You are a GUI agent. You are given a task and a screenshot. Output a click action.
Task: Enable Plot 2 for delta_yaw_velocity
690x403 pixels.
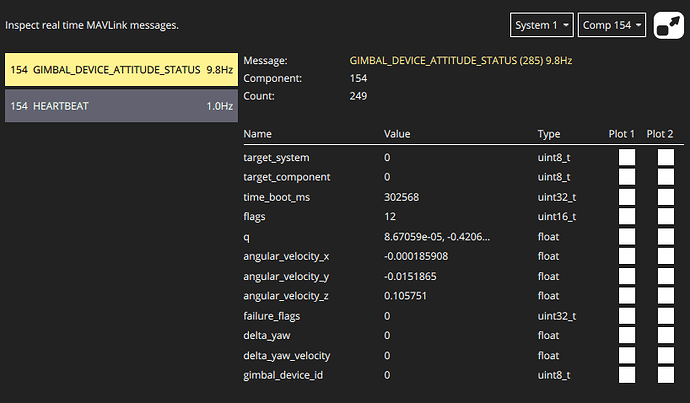pyautogui.click(x=666, y=355)
